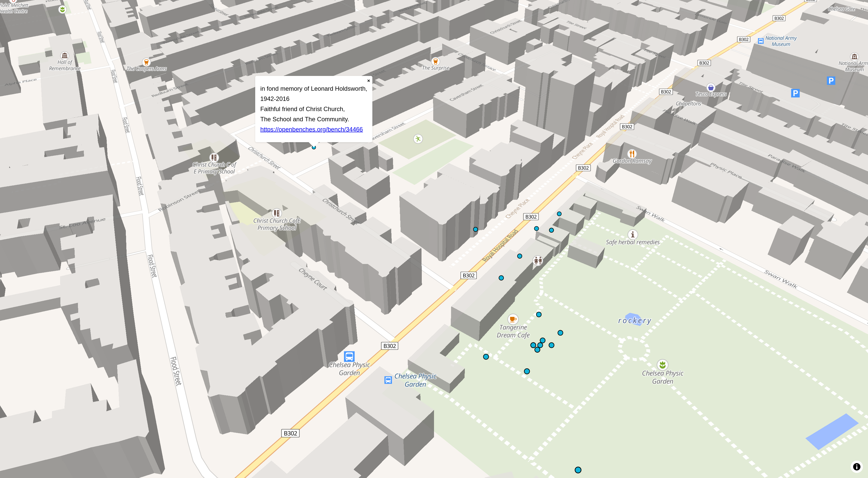868x478 pixels.
Task: Close the bench memorial popup
Action: point(368,81)
